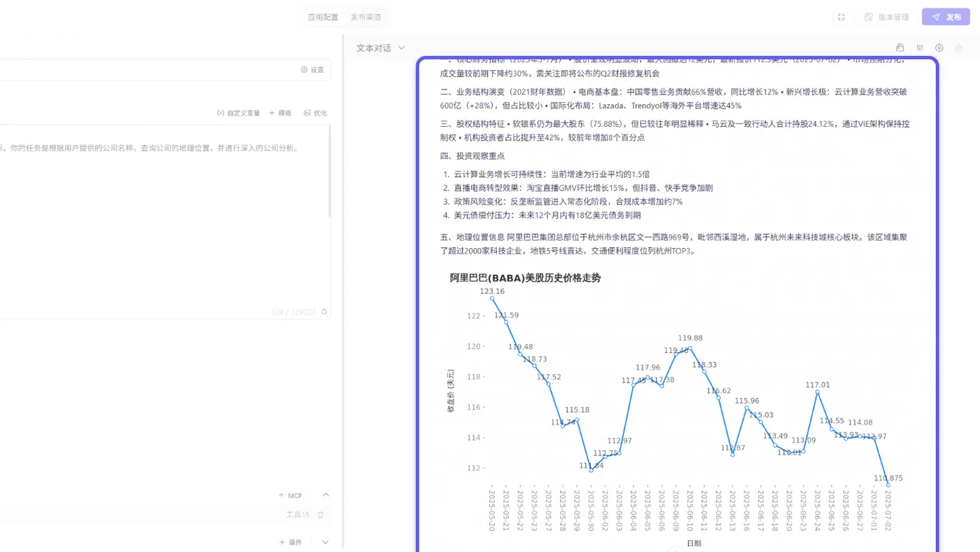This screenshot has width=980, height=552.
Task: Click the 2025-05-20 date tick label
Action: click(492, 509)
